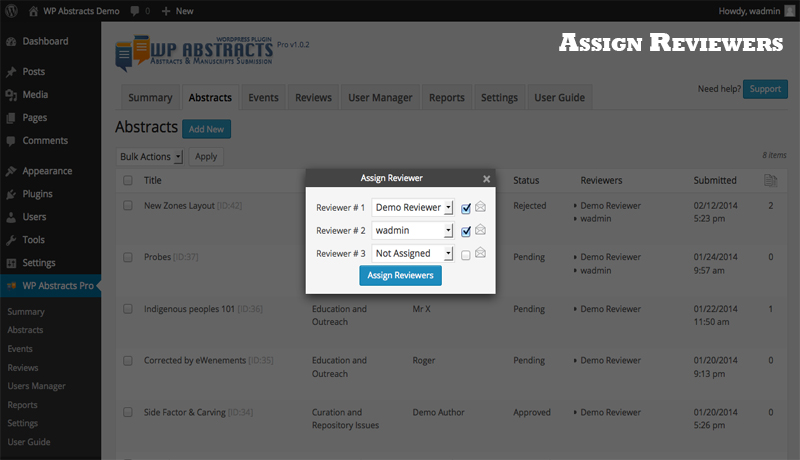This screenshot has height=460, width=800.
Task: Open the Settings sidebar icon
Action: click(11, 263)
